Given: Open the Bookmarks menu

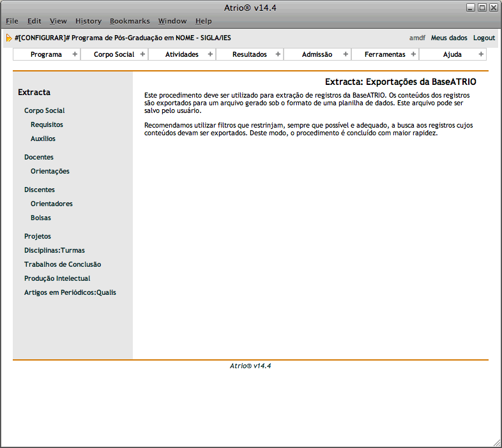Looking at the screenshot, I should coord(129,21).
